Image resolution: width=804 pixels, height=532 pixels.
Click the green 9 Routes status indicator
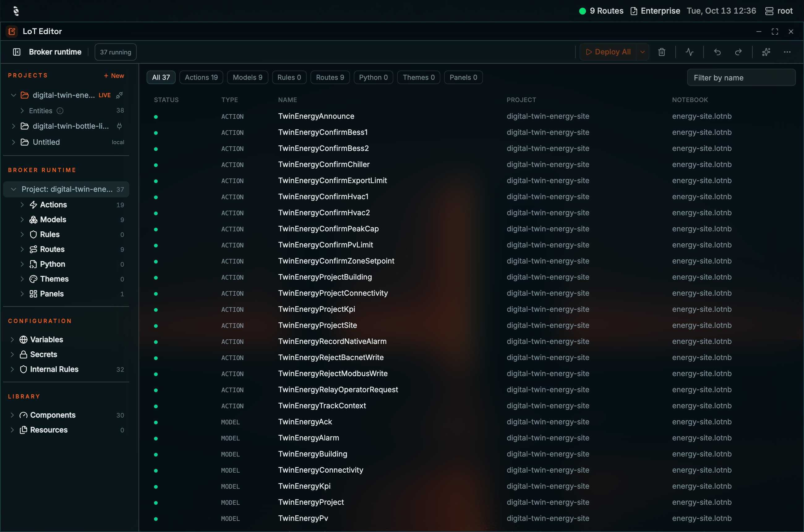tap(583, 11)
